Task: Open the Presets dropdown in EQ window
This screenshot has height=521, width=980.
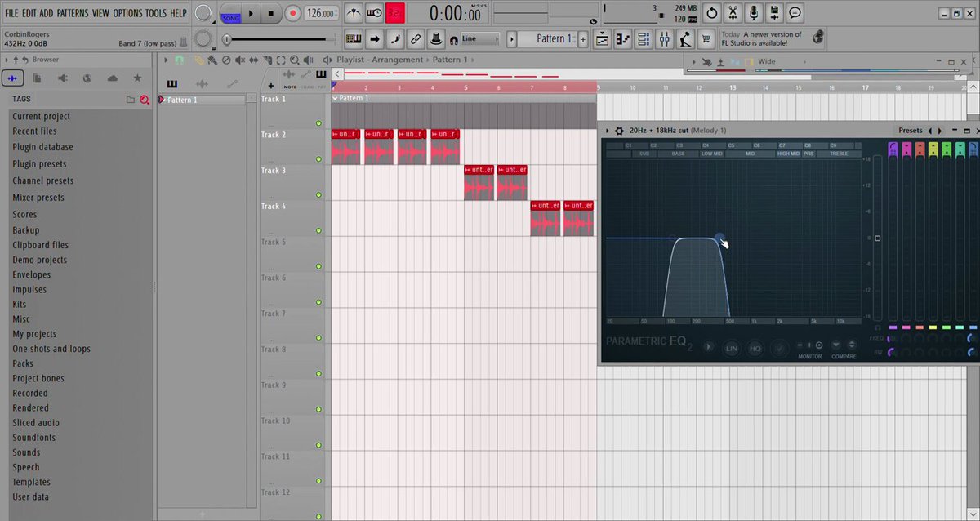Action: [x=910, y=131]
